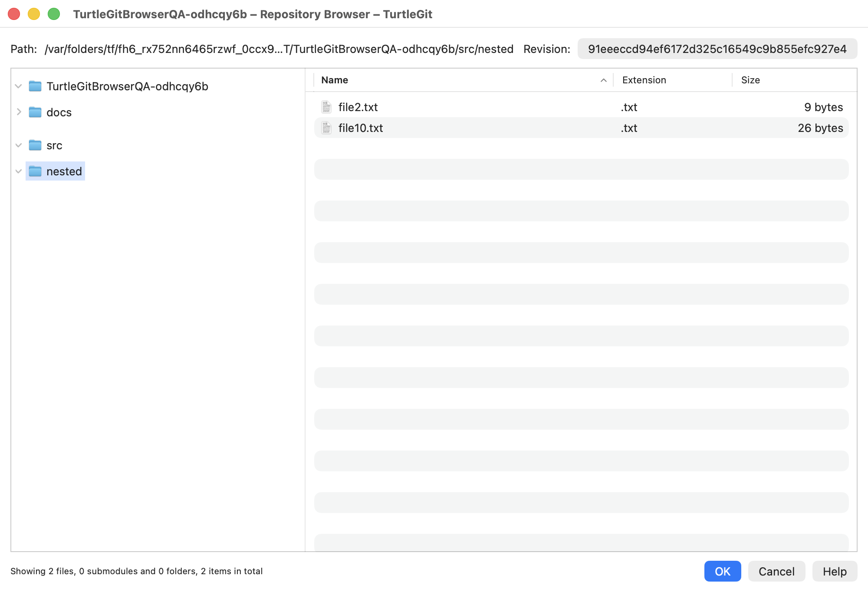Viewport: 868px width, 592px height.
Task: Click the file2.txt document icon
Action: [326, 107]
